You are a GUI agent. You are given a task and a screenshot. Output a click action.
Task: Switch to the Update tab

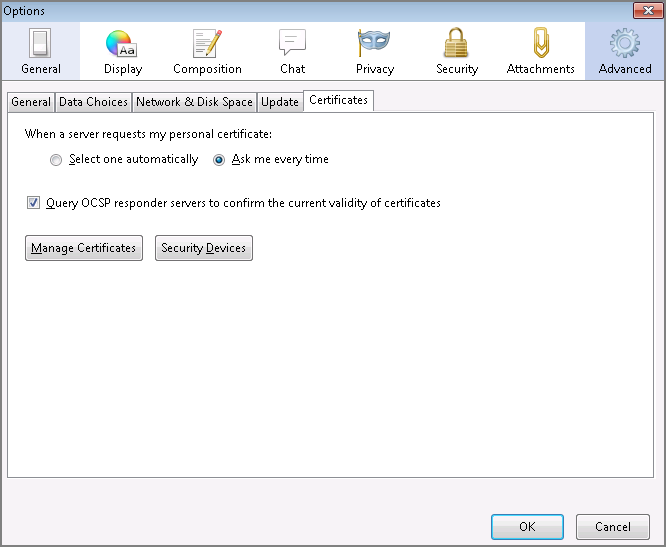280,102
